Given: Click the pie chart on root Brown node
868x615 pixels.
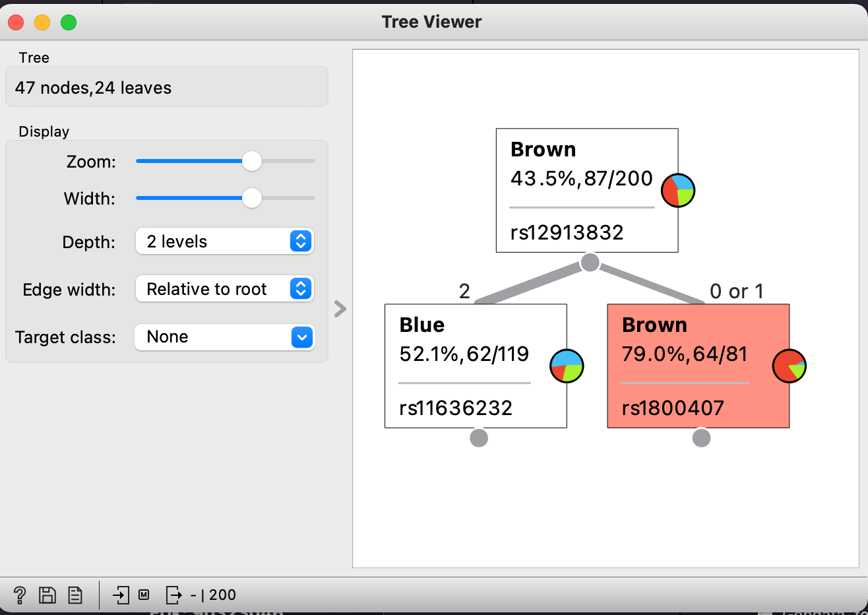Looking at the screenshot, I should tap(678, 191).
